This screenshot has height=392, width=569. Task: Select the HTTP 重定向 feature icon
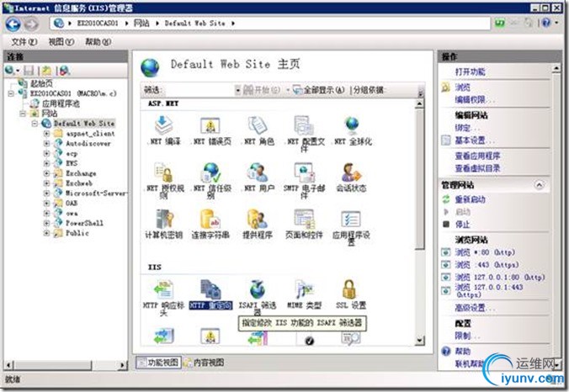(x=210, y=294)
